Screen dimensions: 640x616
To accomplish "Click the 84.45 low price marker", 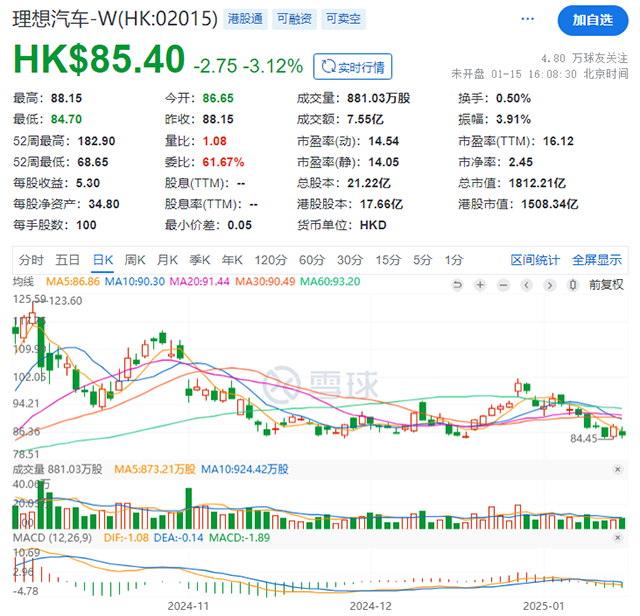I will click(584, 439).
